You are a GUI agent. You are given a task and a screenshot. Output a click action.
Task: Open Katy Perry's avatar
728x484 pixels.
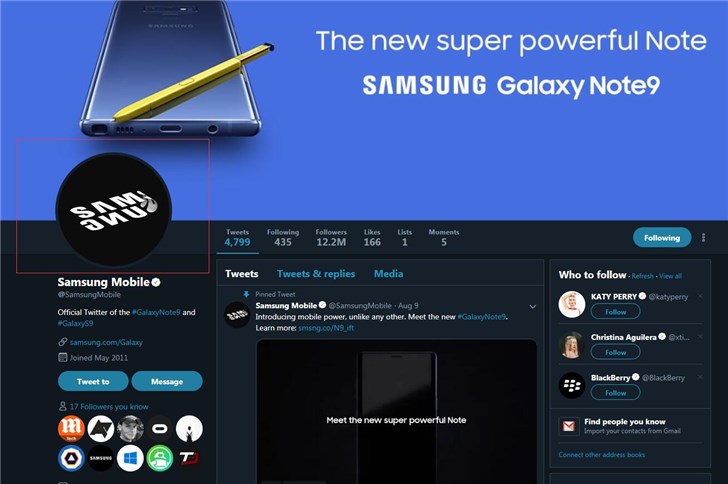(x=572, y=304)
